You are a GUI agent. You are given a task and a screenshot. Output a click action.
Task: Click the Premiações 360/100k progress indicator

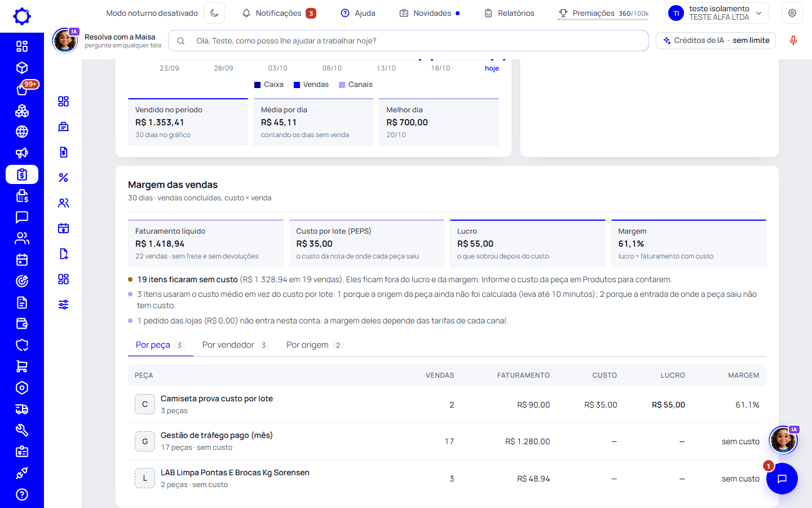coord(603,14)
